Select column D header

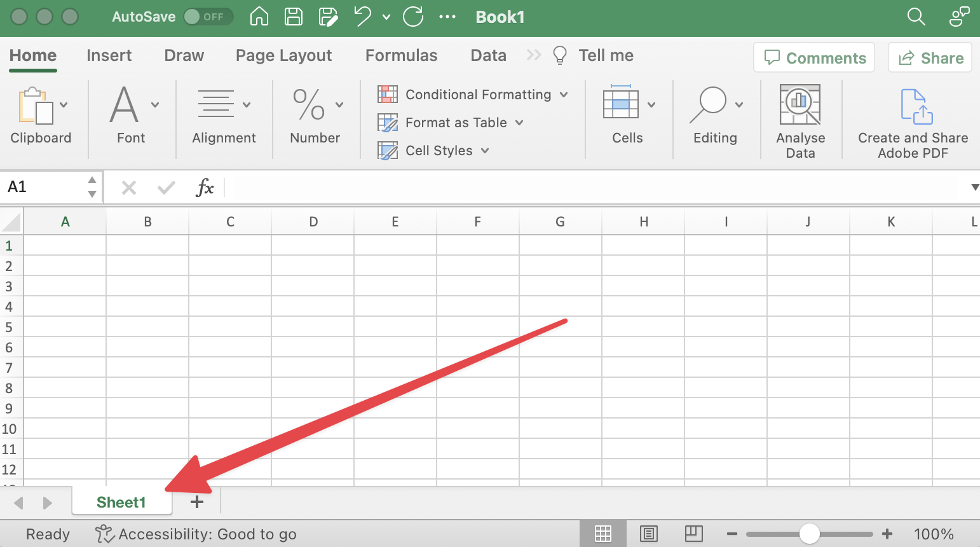[x=313, y=221]
